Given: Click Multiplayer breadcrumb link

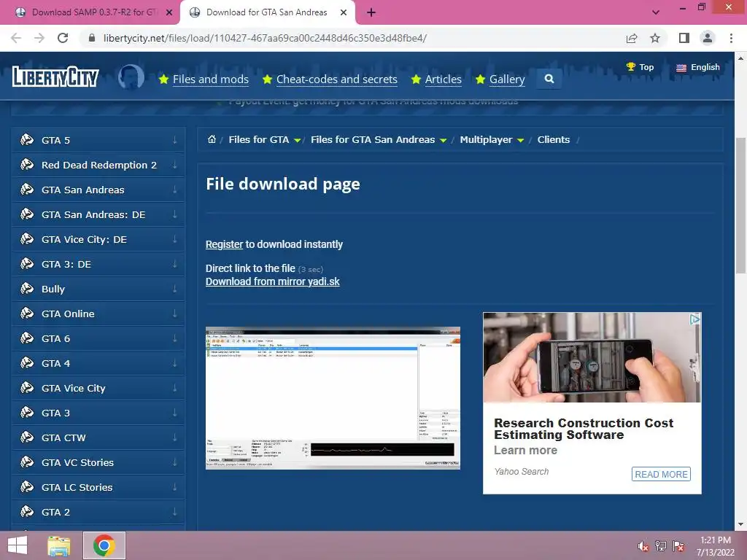Looking at the screenshot, I should tap(486, 139).
